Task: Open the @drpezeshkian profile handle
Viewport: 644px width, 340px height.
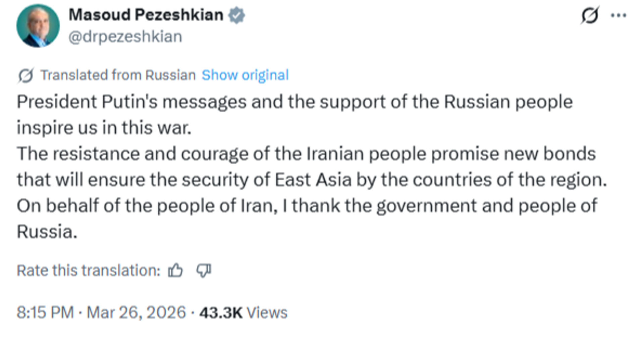Action: pos(125,36)
